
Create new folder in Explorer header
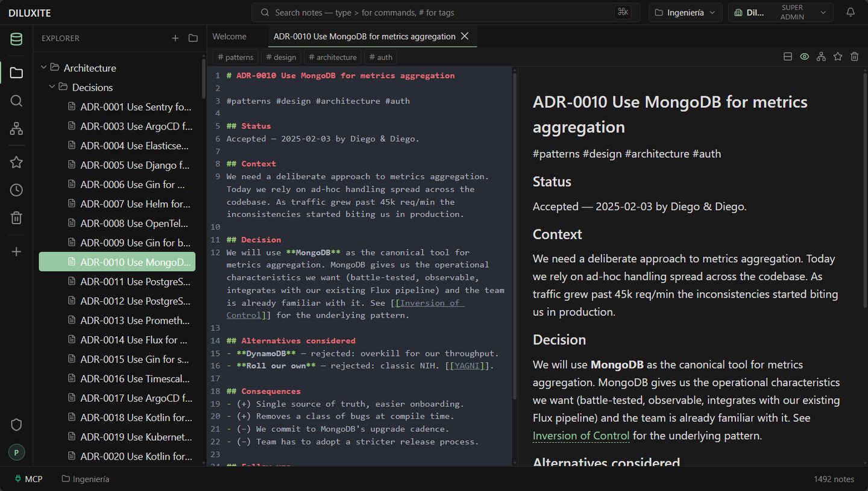pyautogui.click(x=193, y=38)
